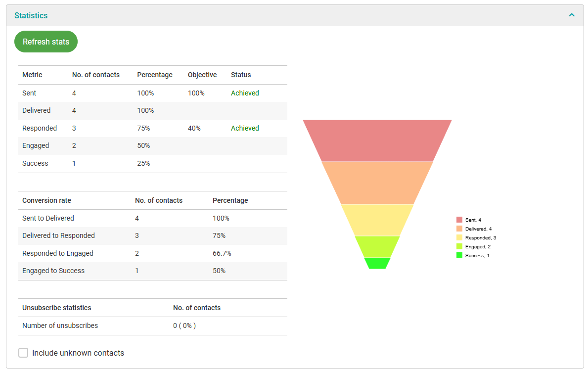
Task: Click the Metric column header
Action: tap(32, 75)
